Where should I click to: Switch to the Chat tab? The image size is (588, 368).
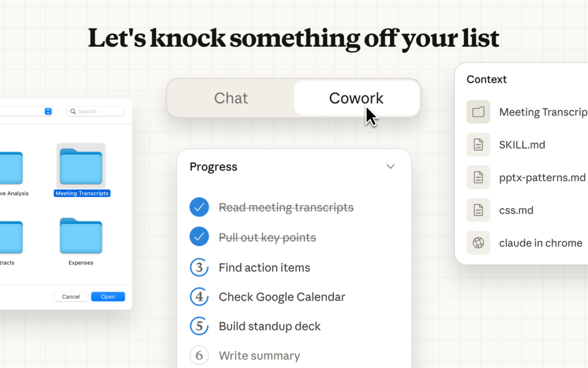click(231, 98)
